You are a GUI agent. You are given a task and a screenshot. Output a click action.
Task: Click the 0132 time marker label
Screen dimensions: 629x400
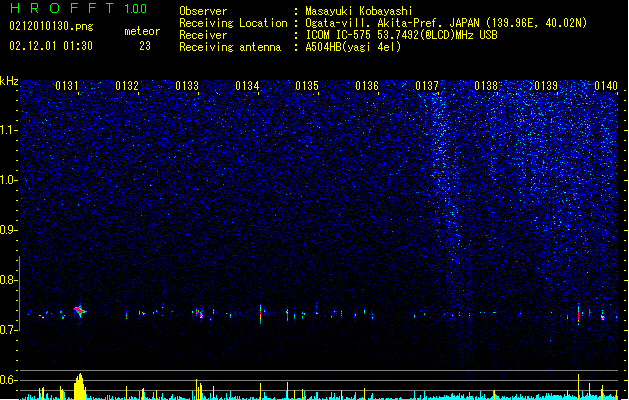(x=127, y=86)
